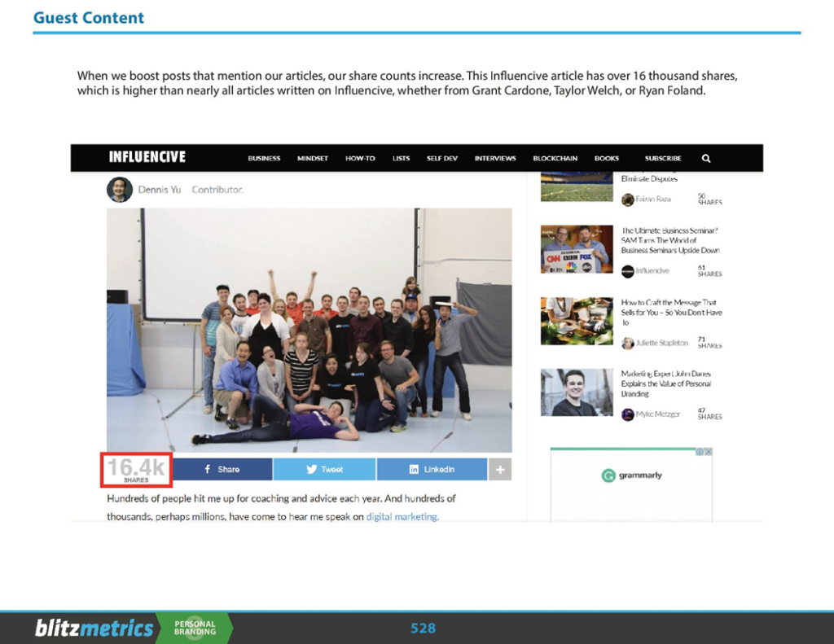Open the SELF DEV menu item
Screen dimensions: 834x644
coord(442,159)
